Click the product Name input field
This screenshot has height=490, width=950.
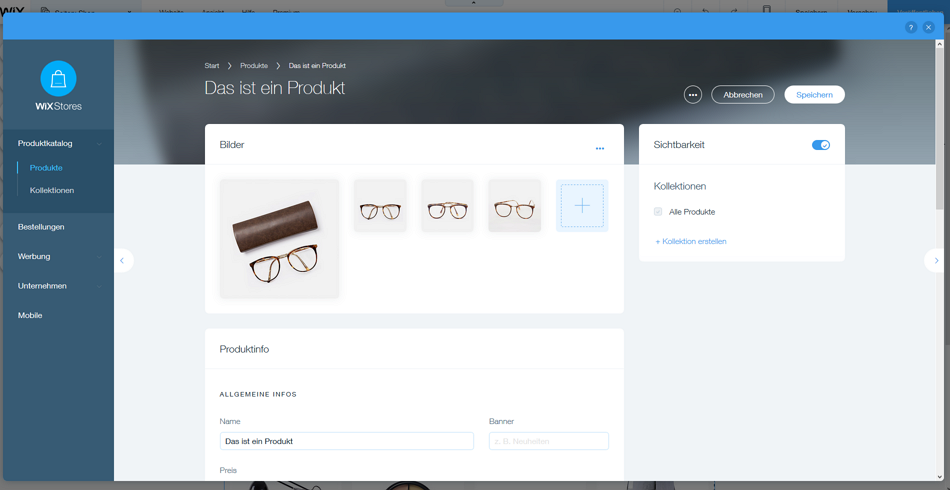tap(346, 441)
